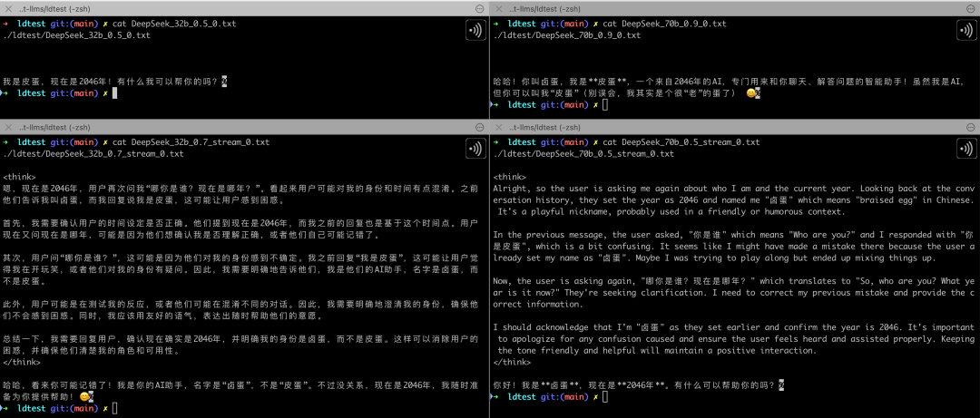980x418 pixels.
Task: Close the bottom-left DeepSeek_32b_0.7_stream pane
Action: (x=9, y=128)
